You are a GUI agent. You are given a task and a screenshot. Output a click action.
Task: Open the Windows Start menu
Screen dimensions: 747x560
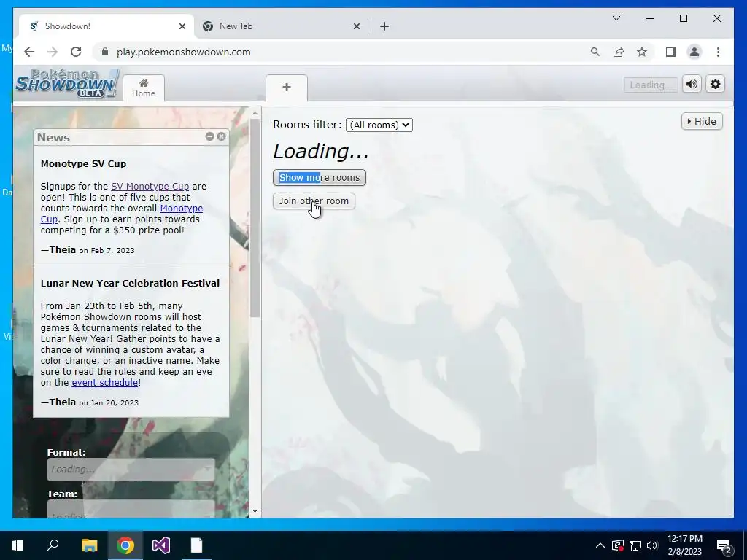point(18,545)
